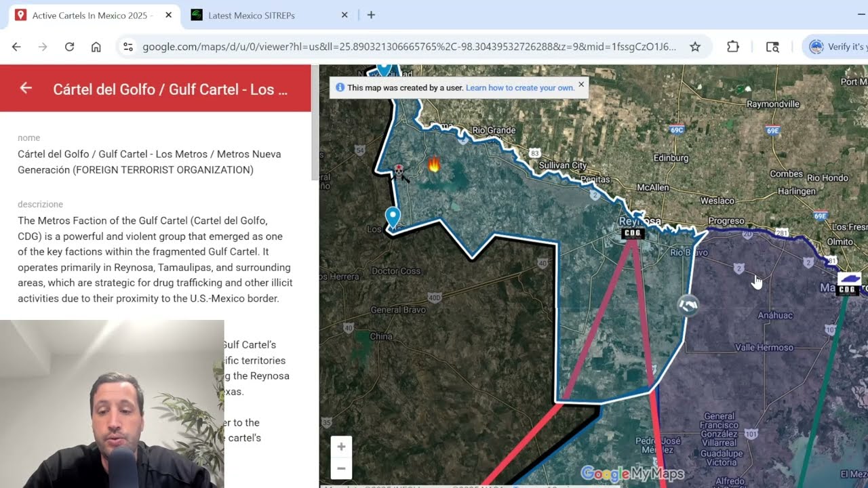
Task: Click the Verify it's you profile chip
Action: click(x=835, y=47)
